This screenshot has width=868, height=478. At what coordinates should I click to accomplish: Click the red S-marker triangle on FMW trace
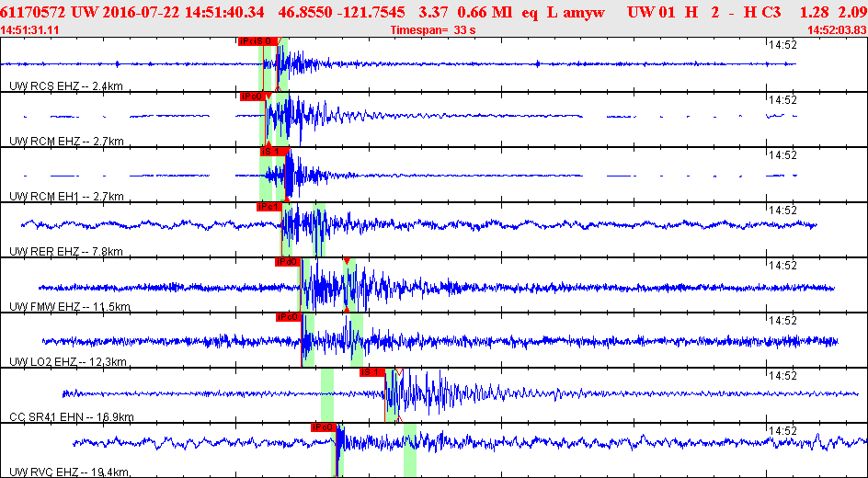pyautogui.click(x=347, y=260)
